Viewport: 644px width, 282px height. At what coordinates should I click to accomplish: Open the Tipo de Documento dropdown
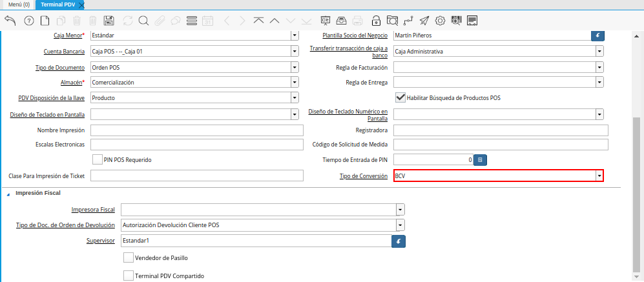[x=295, y=67]
